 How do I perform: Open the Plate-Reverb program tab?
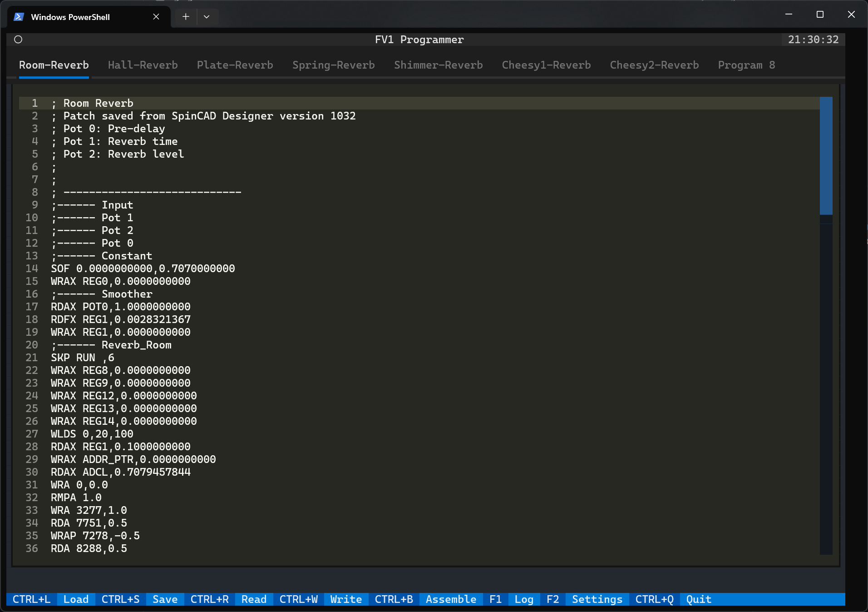pyautogui.click(x=235, y=65)
